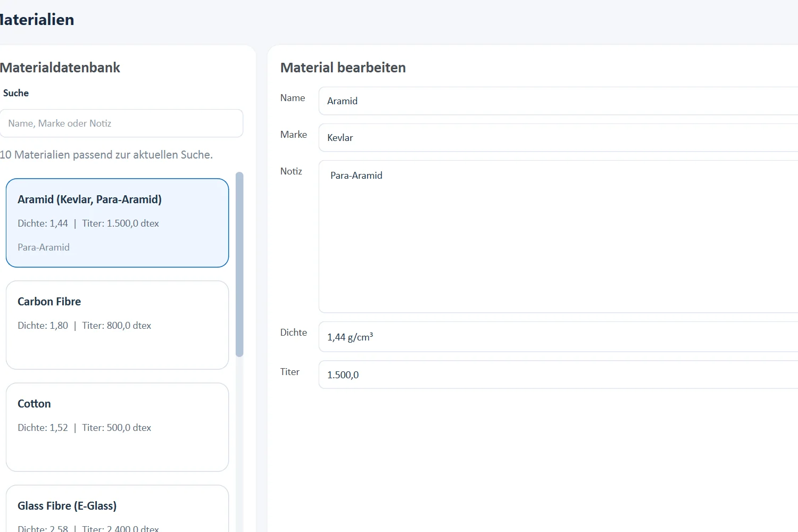Viewport: 798px width, 532px height.
Task: Select the Aramid (Kevlar, Para-Aramid) material card
Action: tap(117, 223)
